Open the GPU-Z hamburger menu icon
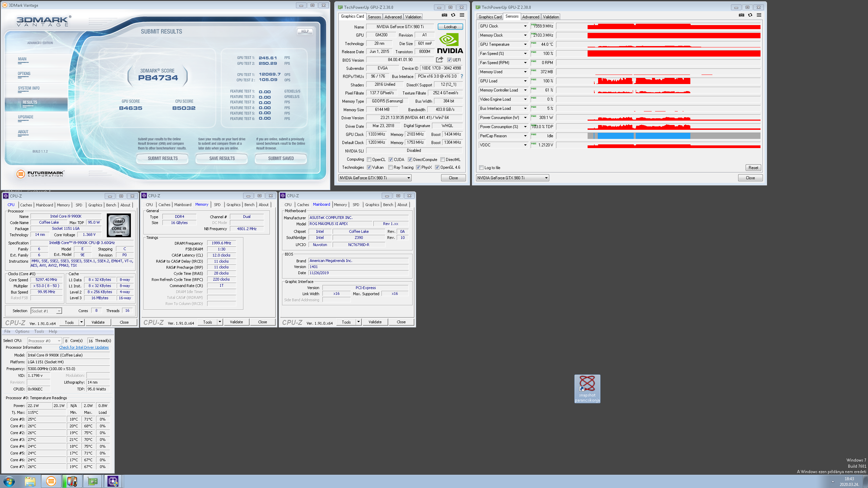This screenshot has width=868, height=488. (x=462, y=15)
